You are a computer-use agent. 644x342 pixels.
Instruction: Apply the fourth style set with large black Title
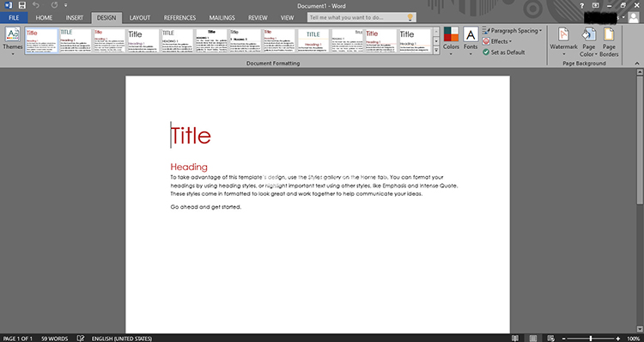click(x=143, y=40)
